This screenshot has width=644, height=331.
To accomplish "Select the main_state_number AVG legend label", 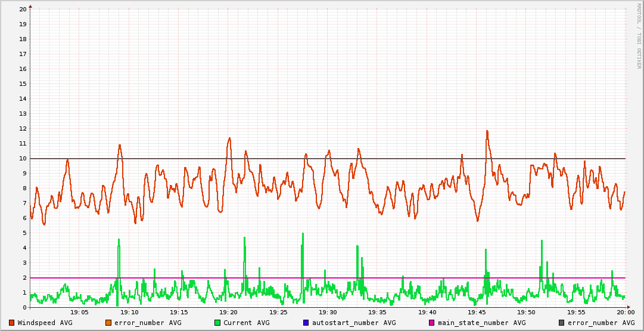I will pyautogui.click(x=481, y=323).
